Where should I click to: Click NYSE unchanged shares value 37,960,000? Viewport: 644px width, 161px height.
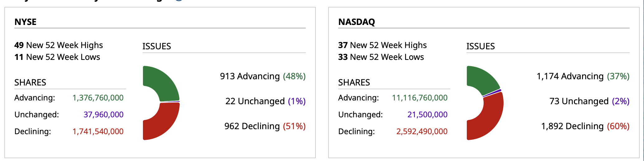click(x=103, y=115)
